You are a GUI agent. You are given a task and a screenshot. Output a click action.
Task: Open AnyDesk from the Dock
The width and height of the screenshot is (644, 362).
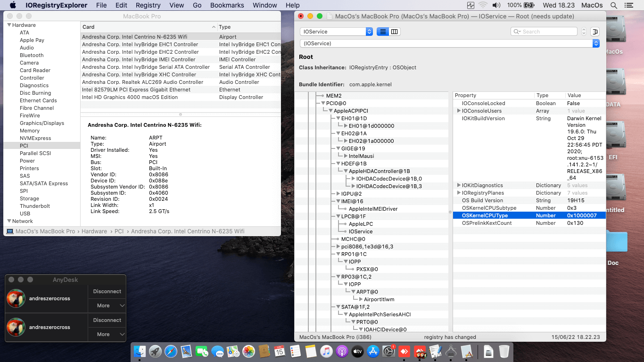[x=405, y=351]
